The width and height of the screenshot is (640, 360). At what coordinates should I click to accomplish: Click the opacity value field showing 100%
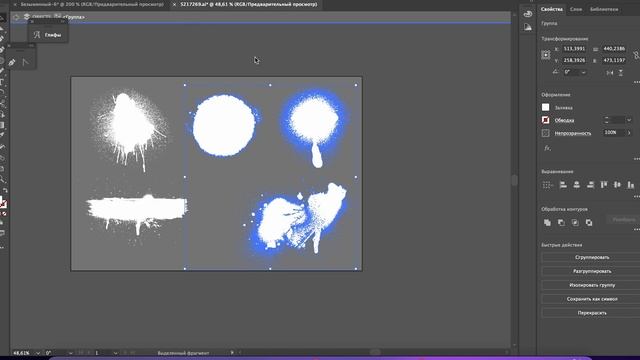pyautogui.click(x=613, y=133)
